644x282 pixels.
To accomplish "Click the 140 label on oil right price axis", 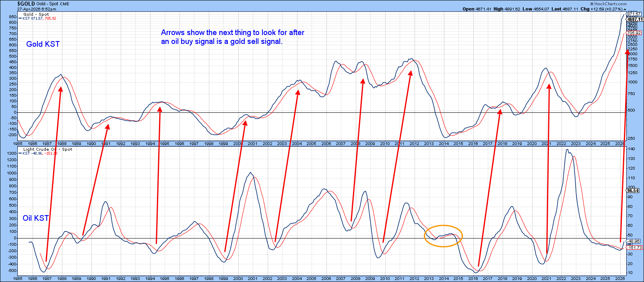I will point(632,149).
